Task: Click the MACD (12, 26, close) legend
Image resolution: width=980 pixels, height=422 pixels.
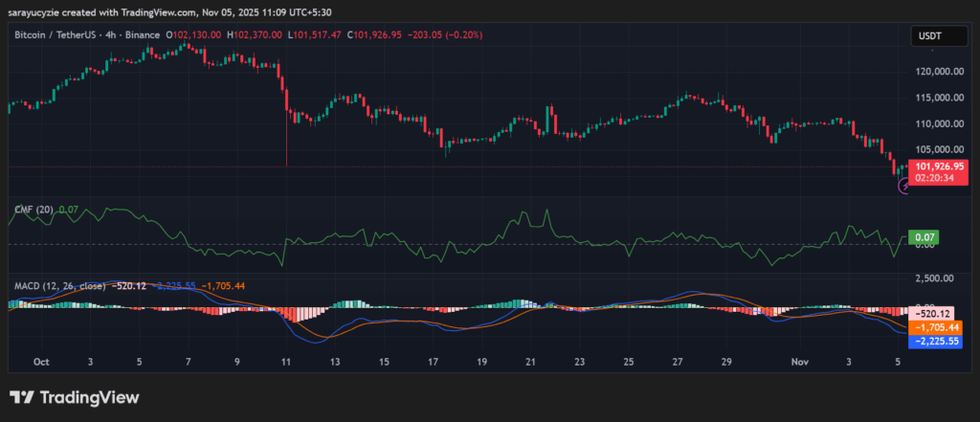Action: (x=59, y=285)
